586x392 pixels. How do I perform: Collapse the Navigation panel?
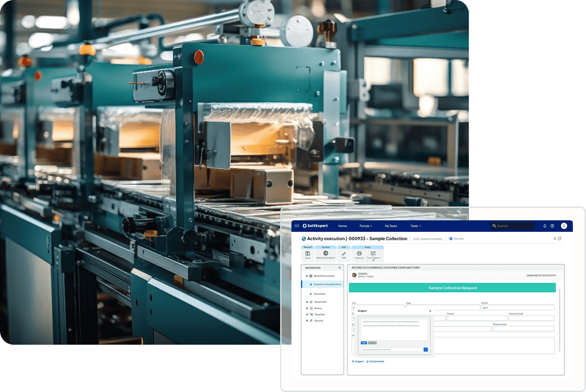pyautogui.click(x=339, y=268)
